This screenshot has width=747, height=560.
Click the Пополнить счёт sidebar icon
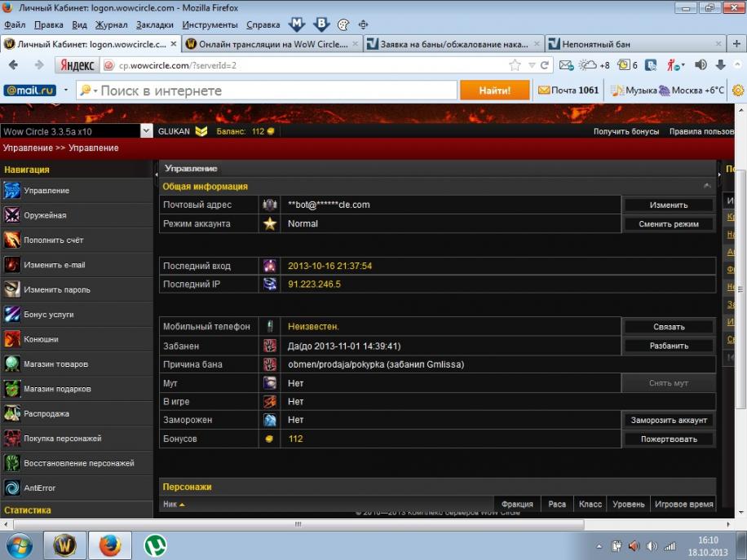point(12,240)
